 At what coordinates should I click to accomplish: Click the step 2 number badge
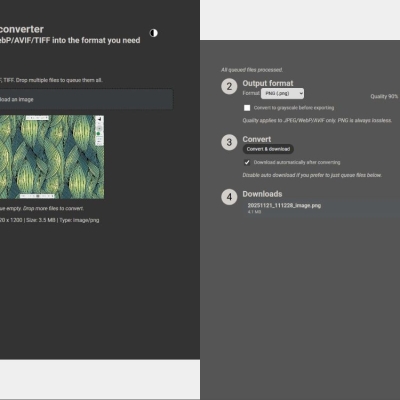point(229,87)
